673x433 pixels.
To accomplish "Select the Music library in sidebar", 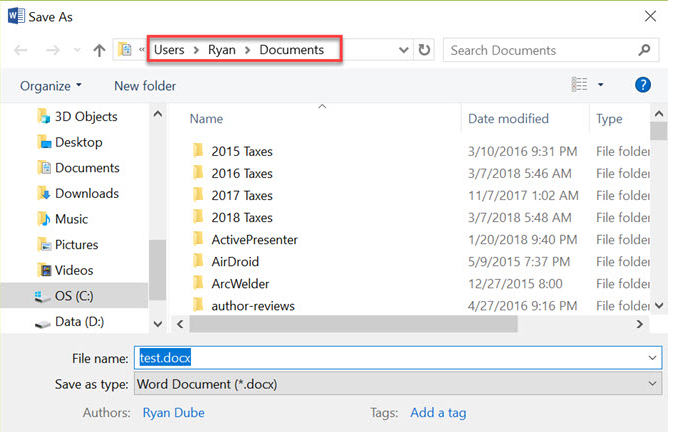I will pos(71,219).
